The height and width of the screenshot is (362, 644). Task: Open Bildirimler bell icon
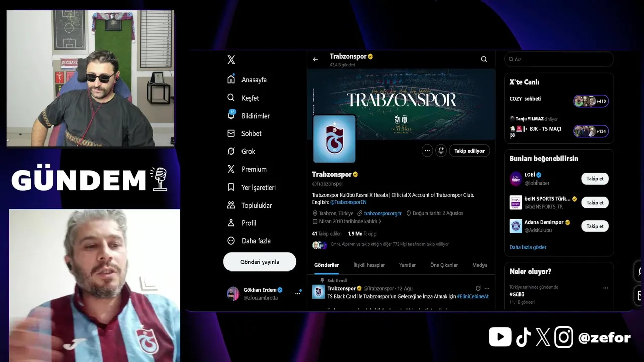click(x=231, y=115)
